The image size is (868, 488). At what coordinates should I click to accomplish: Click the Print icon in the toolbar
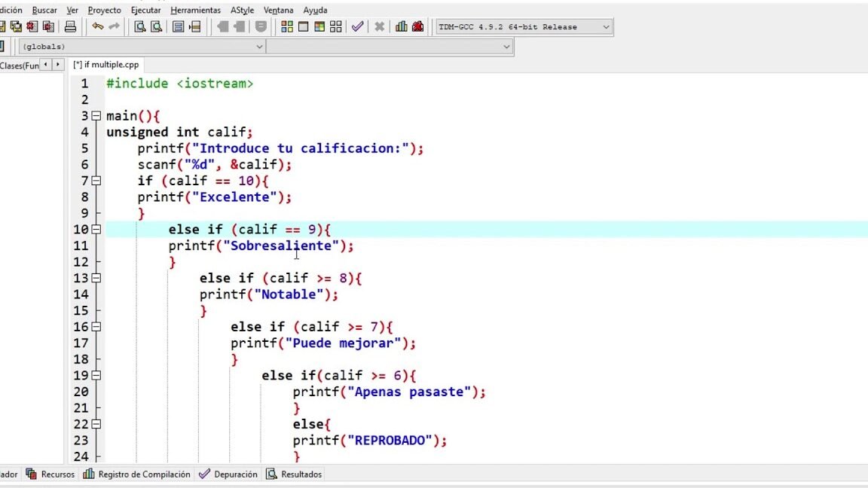point(70,26)
